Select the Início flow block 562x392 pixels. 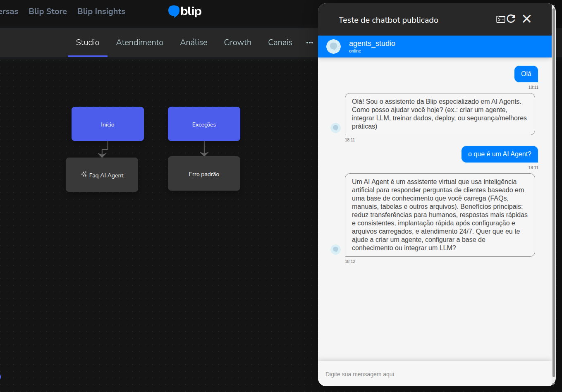coord(108,124)
